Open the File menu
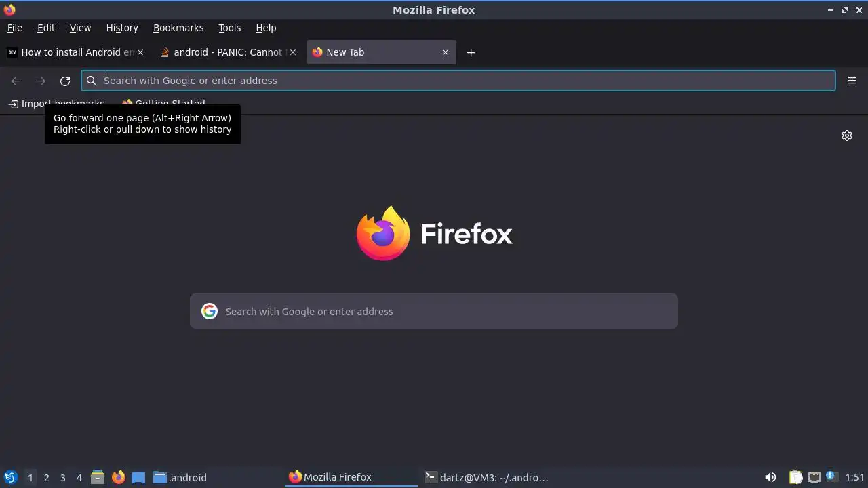This screenshot has width=868, height=488. coord(14,28)
